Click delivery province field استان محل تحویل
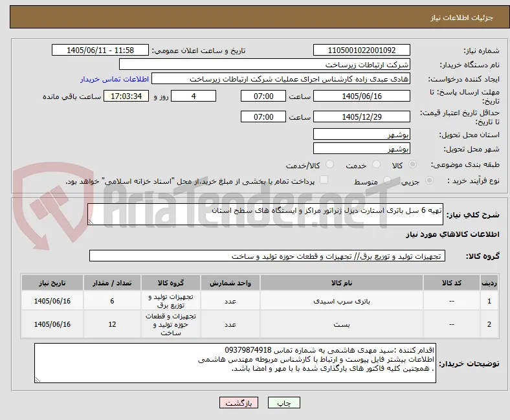Screen dimensions: 510x420 [362, 134]
